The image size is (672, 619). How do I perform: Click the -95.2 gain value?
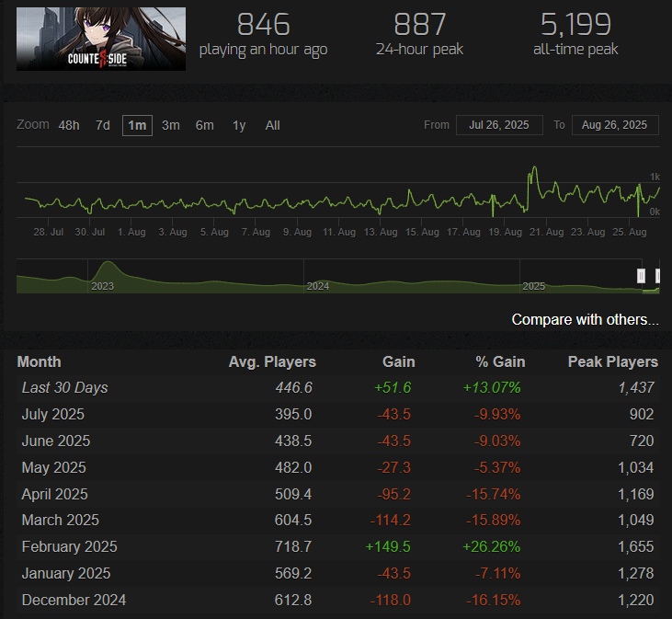(393, 494)
